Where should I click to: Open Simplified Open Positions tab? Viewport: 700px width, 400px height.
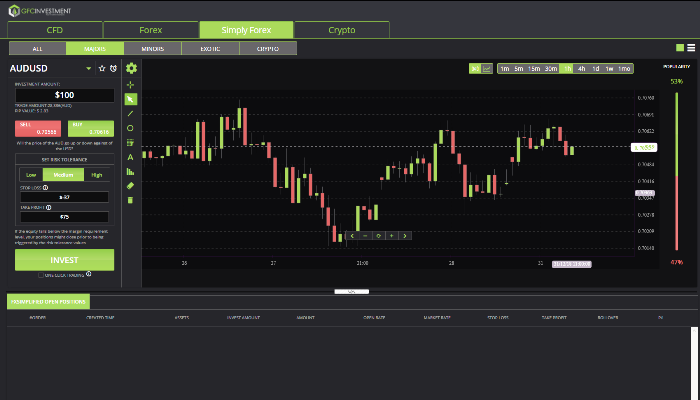pyautogui.click(x=48, y=301)
